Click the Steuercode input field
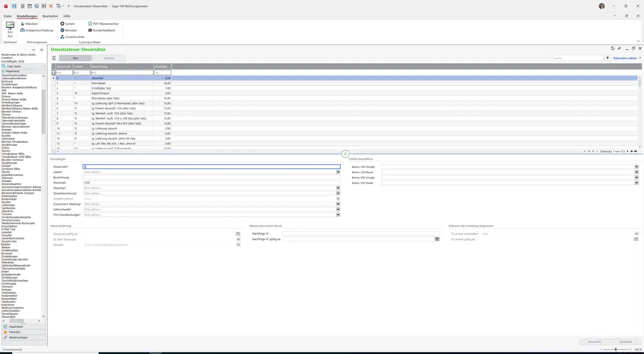 211,167
